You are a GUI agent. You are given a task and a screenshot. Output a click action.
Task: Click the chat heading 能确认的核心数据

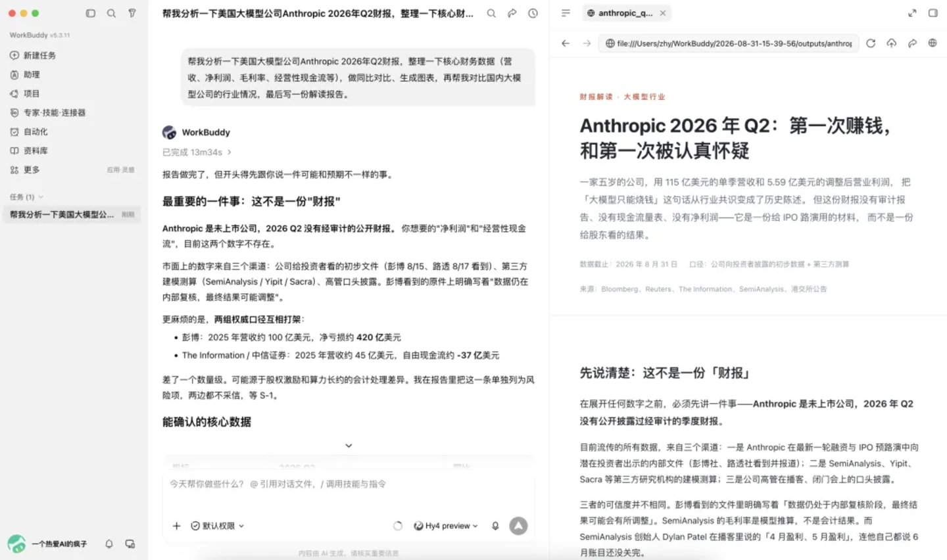206,422
